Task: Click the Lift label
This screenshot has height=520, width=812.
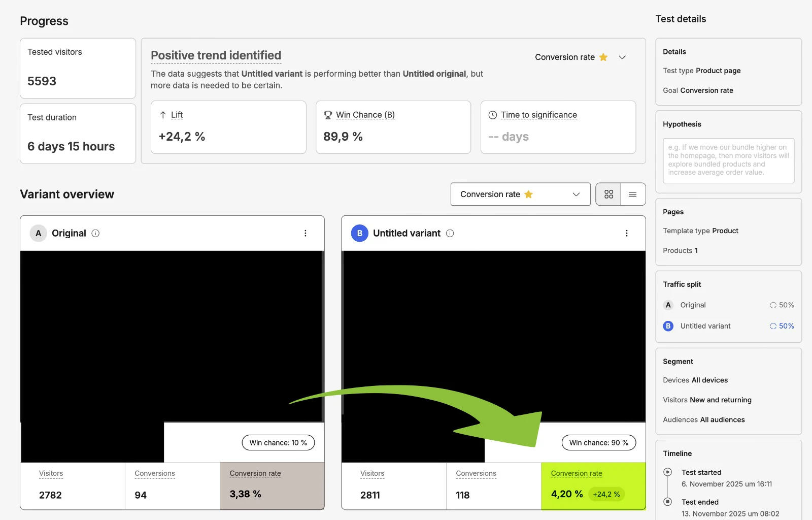Action: 177,115
